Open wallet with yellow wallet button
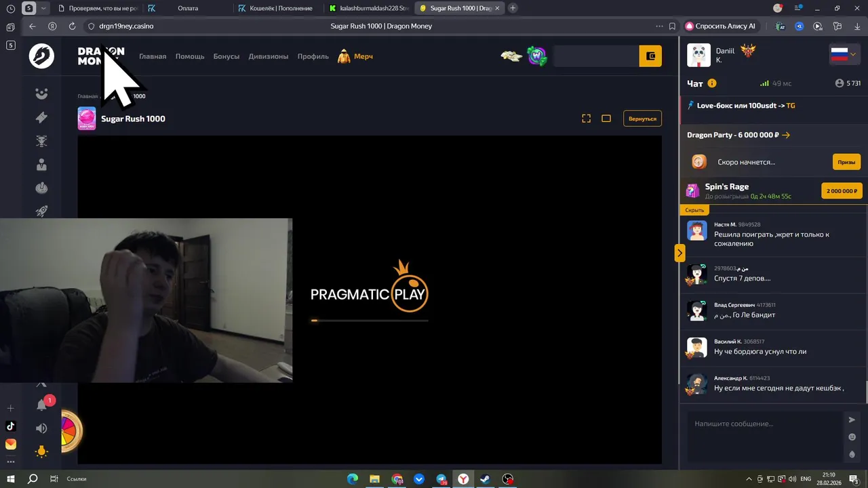This screenshot has height=488, width=868. 650,56
